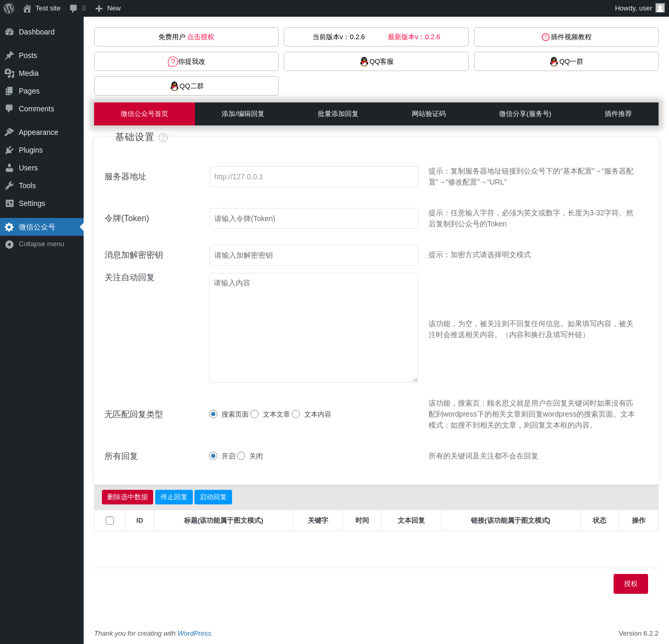
Task: Click the Appearance paintbrush icon
Action: click(9, 132)
